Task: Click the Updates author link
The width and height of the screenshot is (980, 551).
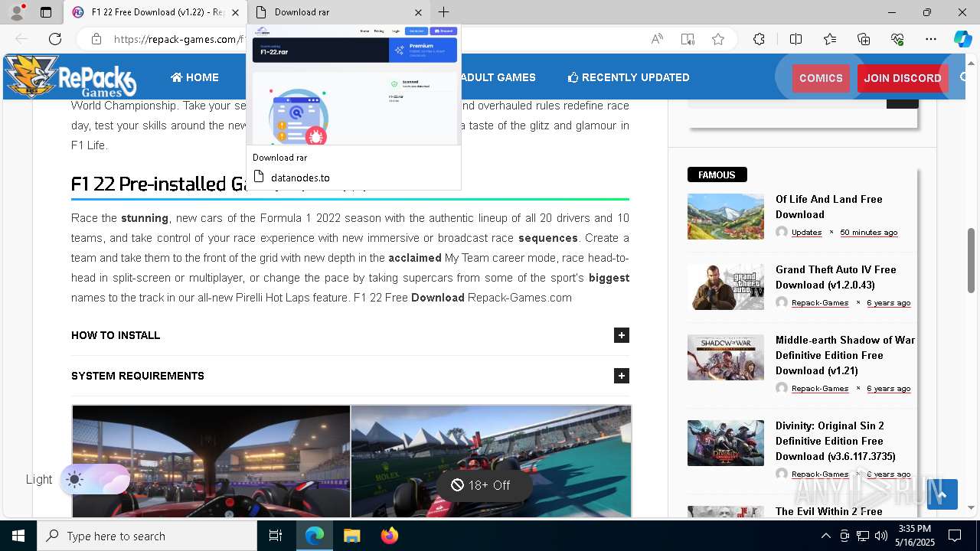Action: click(806, 232)
